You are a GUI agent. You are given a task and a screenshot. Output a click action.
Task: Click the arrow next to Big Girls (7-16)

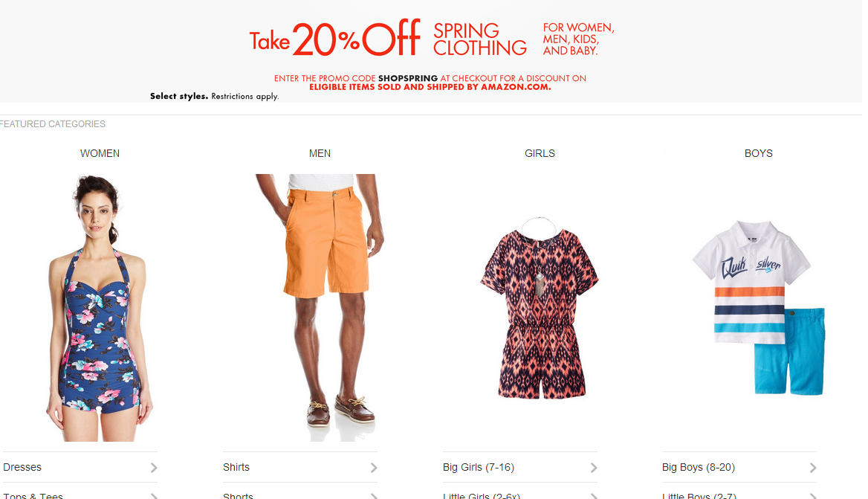tap(594, 468)
